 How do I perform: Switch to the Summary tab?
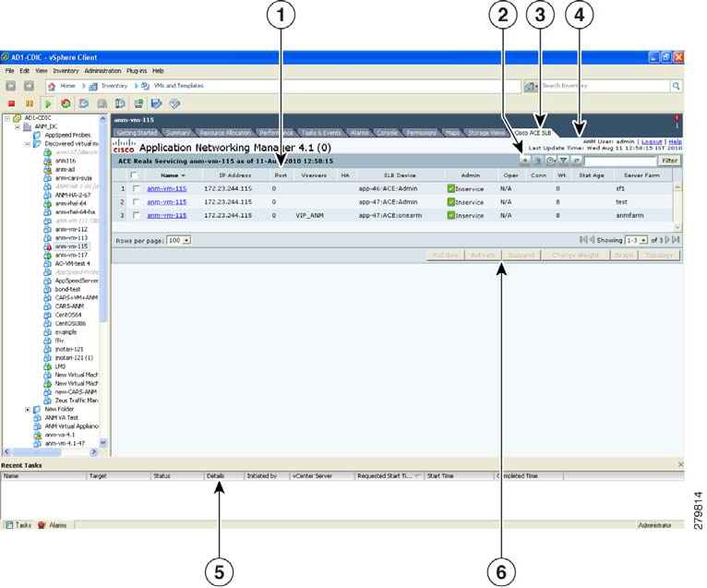click(x=178, y=133)
